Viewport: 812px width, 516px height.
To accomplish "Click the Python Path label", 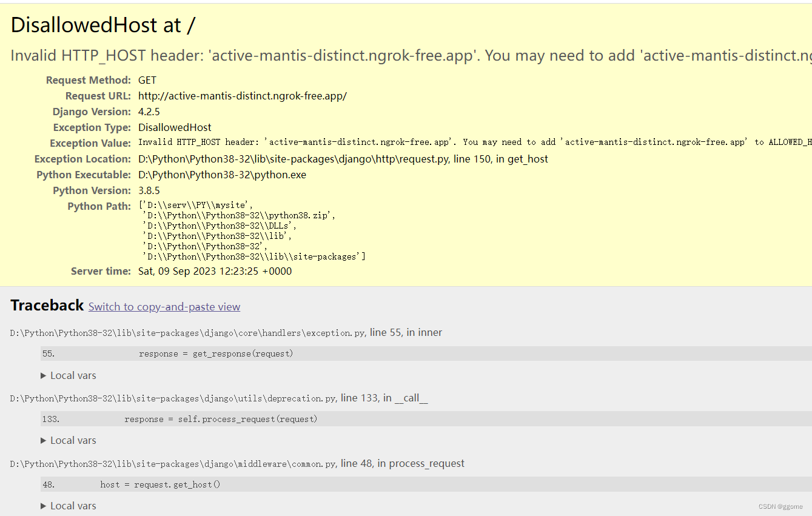I will coord(99,206).
